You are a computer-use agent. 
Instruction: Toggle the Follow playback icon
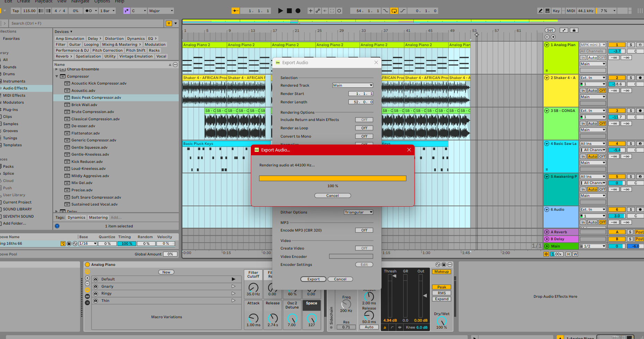coord(236,11)
